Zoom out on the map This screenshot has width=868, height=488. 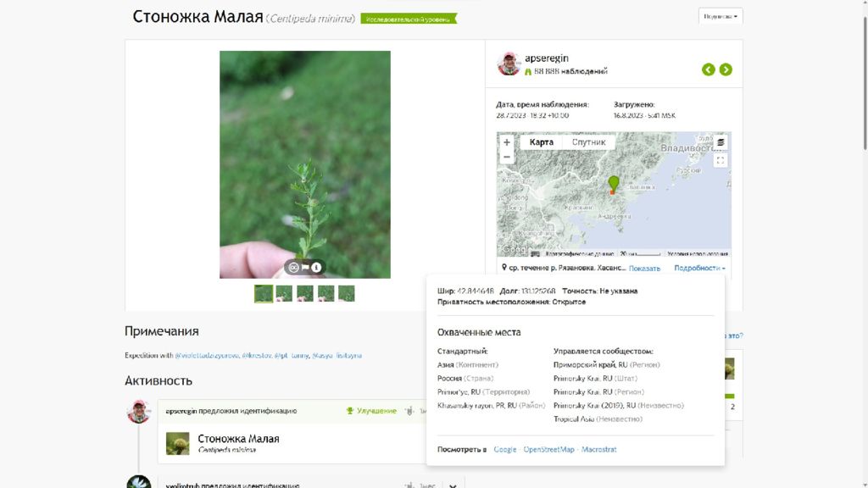pyautogui.click(x=507, y=157)
